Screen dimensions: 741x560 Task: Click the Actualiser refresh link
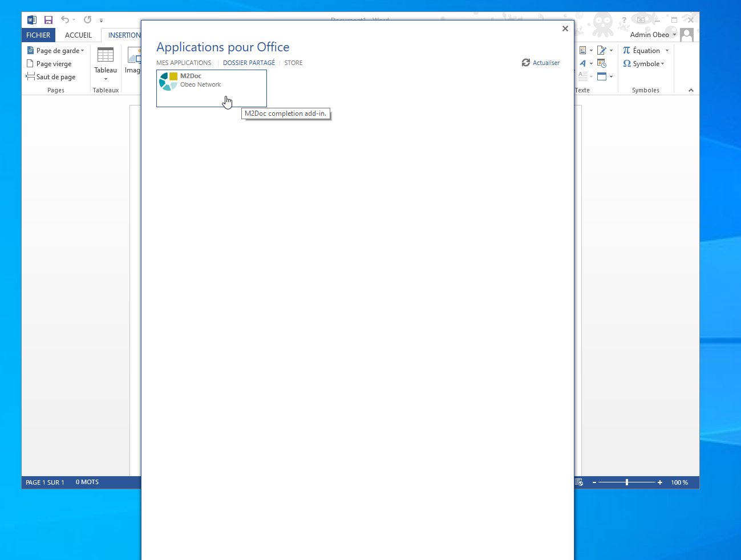point(541,63)
